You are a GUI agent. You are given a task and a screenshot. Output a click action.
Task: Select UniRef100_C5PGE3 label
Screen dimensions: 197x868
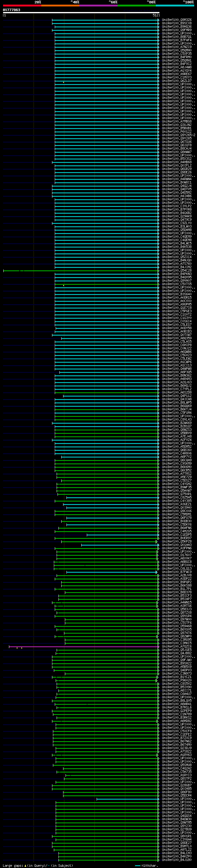pos(177,311)
